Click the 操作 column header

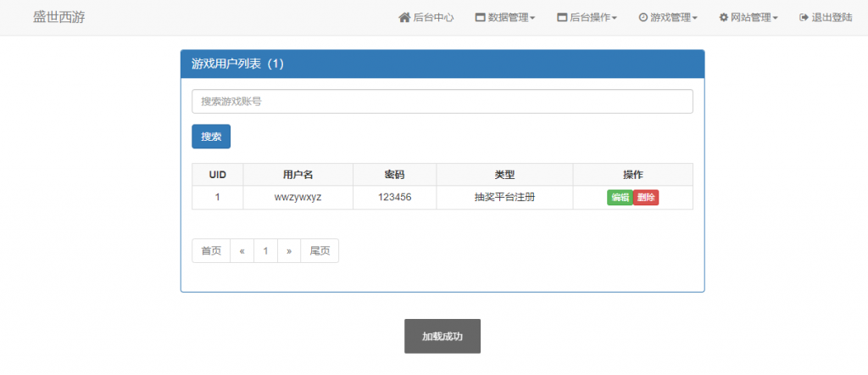[x=633, y=175]
